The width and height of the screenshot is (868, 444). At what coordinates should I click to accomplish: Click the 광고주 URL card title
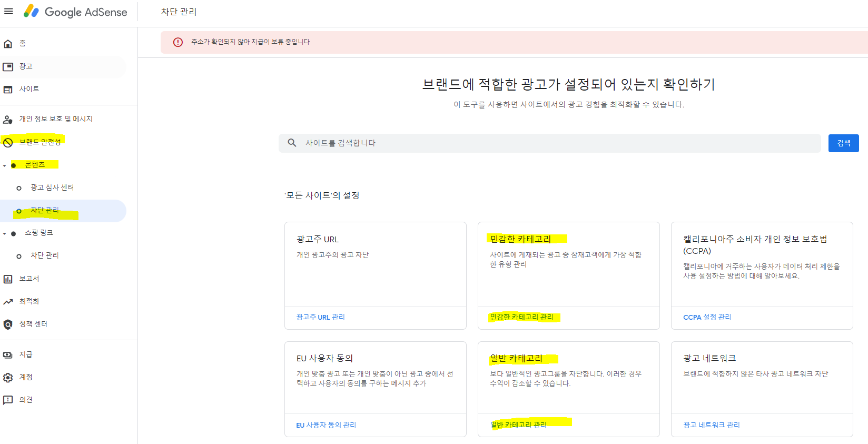[318, 239]
